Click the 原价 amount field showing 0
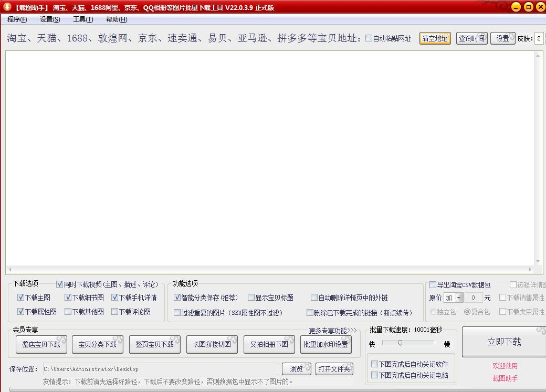 473,298
